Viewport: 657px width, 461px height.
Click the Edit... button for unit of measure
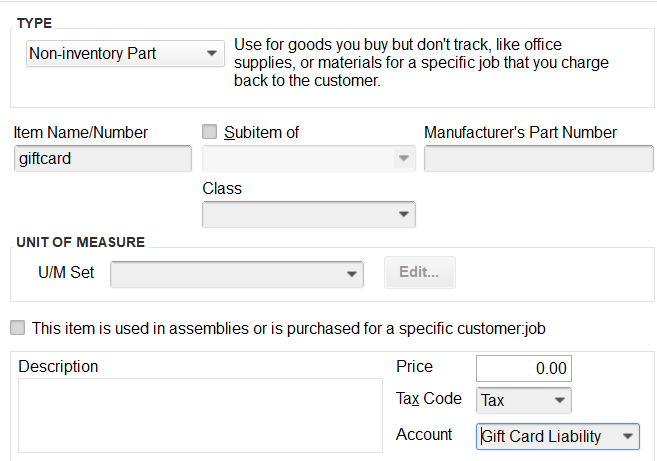(x=419, y=272)
